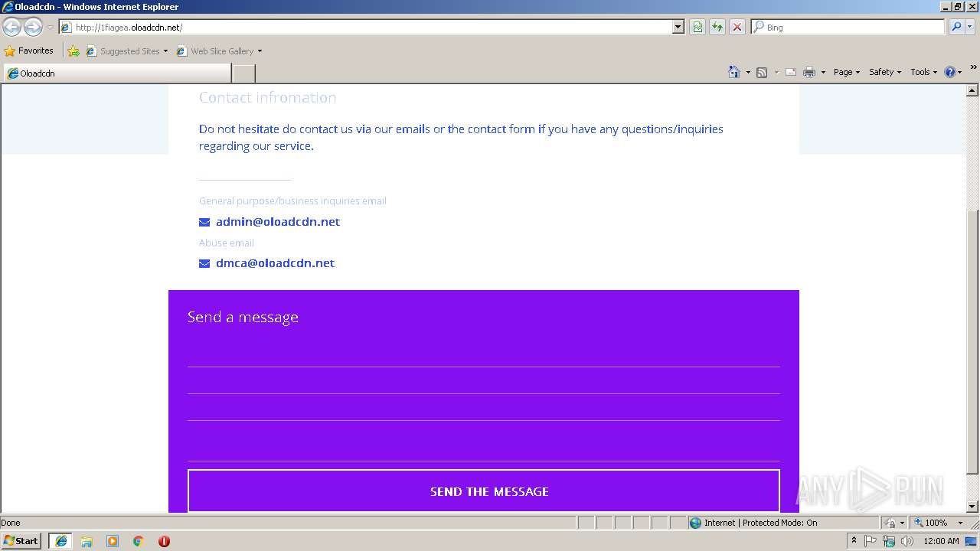980x551 pixels.
Task: Click the Print icon in command bar
Action: click(x=809, y=72)
